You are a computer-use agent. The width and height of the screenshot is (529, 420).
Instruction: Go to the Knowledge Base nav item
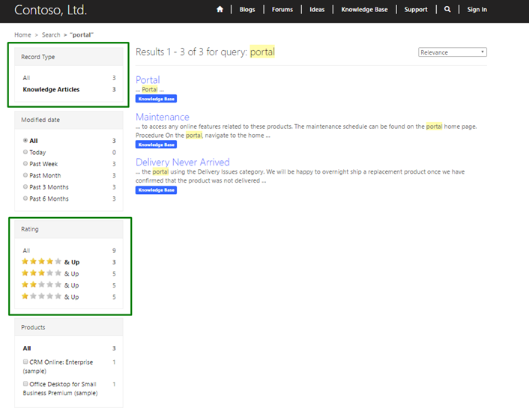364,10
